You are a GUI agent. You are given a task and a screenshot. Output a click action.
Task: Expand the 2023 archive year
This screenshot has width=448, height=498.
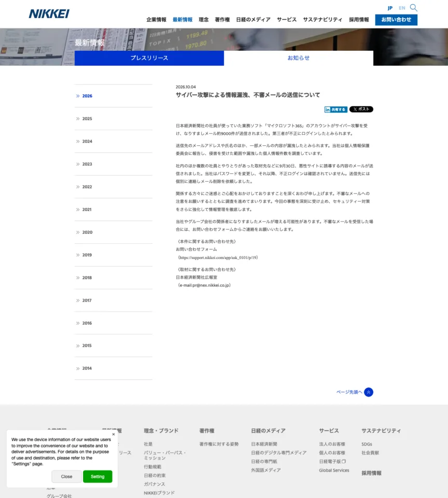tap(114, 164)
